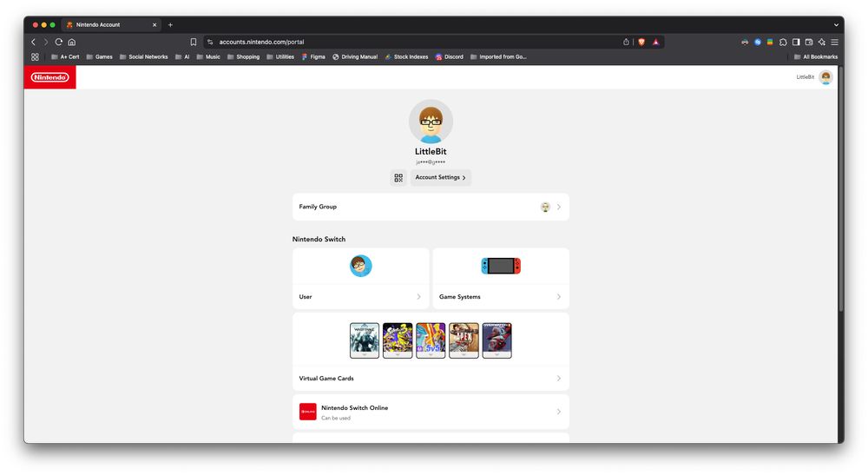Viewport: 868px width, 475px height.
Task: Click the User card chevron
Action: [x=419, y=297]
